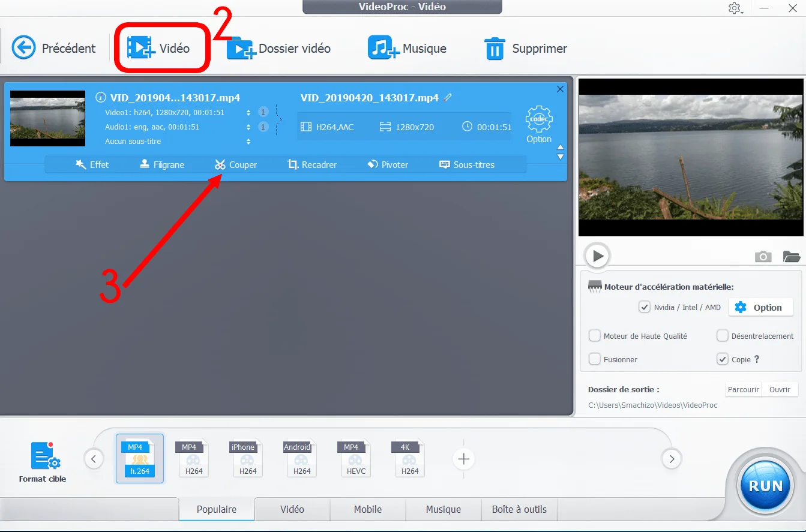Image resolution: width=806 pixels, height=532 pixels.
Task: Open the Audio1 track dropdown
Action: [x=248, y=127]
